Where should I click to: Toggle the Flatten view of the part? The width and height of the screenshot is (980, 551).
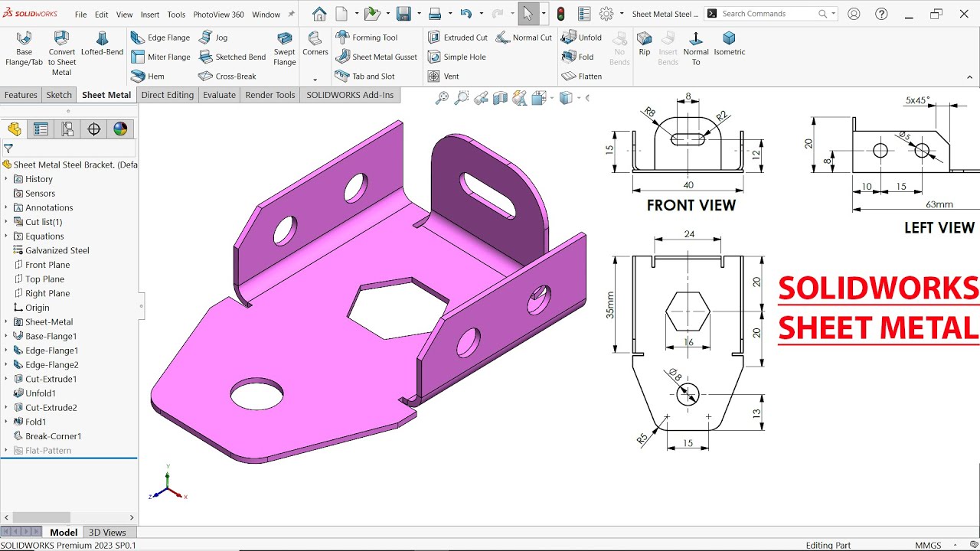tap(582, 77)
